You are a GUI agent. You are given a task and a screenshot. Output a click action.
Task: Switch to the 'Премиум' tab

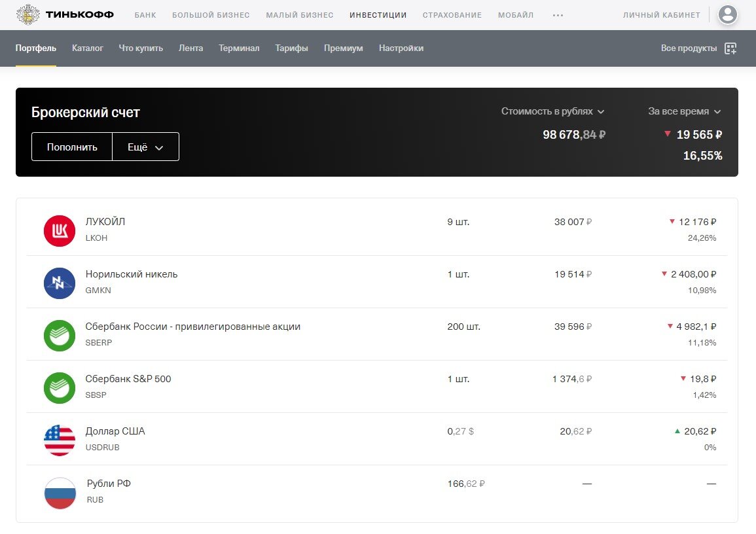pos(343,48)
